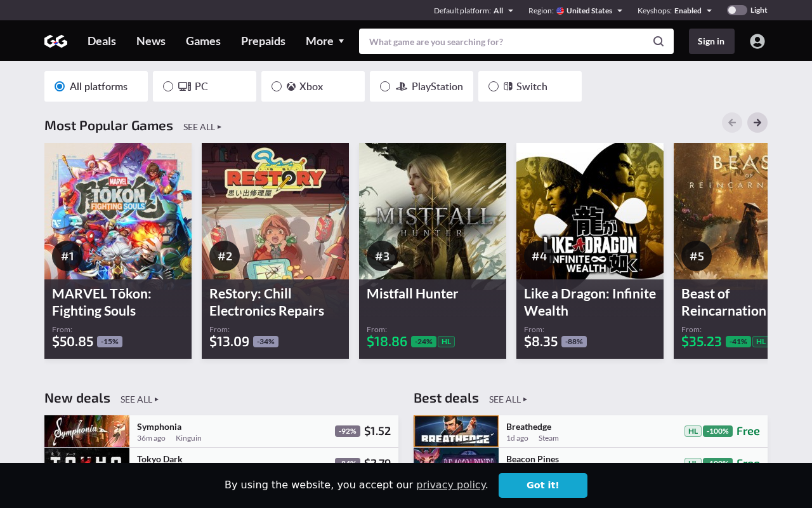The height and width of the screenshot is (508, 812).
Task: Click the -34% badge on ReStory
Action: point(266,342)
